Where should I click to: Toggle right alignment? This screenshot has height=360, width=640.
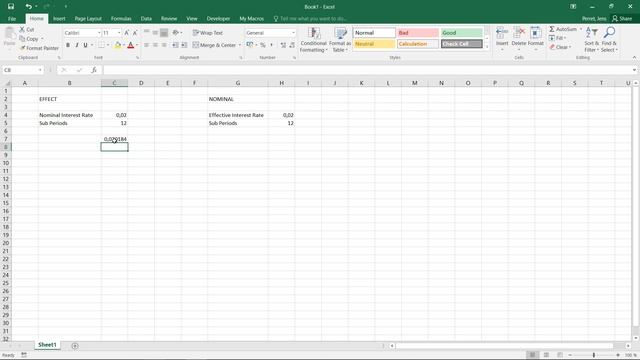[164, 45]
